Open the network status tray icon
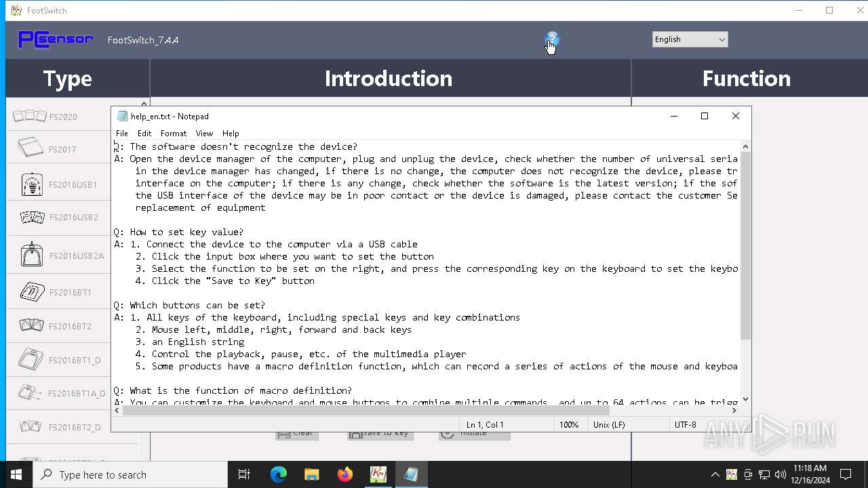 pos(764,474)
